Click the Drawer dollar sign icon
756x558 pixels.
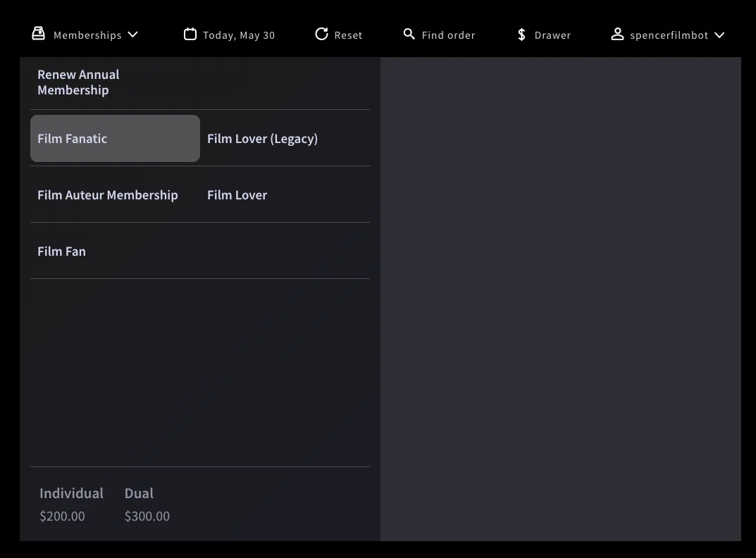tap(521, 35)
